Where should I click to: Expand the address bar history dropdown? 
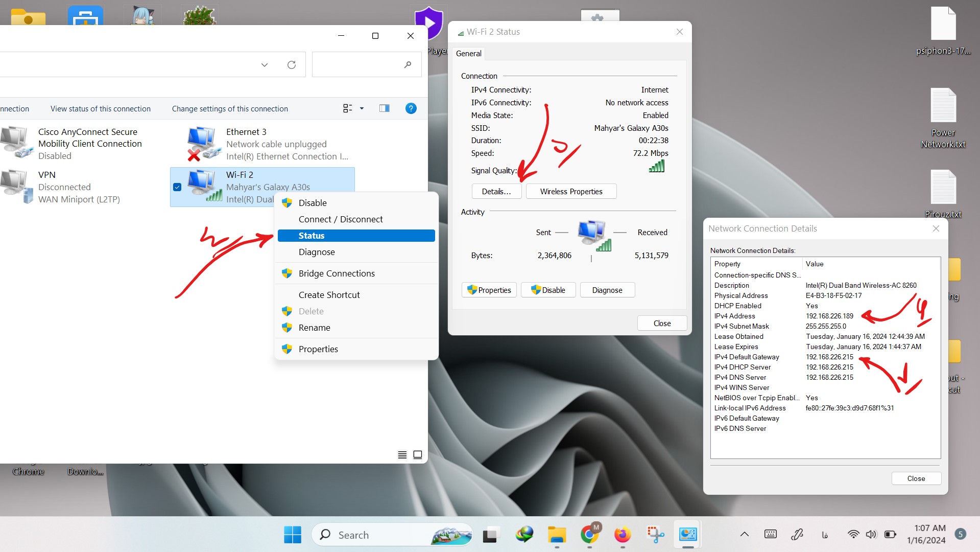click(x=265, y=65)
